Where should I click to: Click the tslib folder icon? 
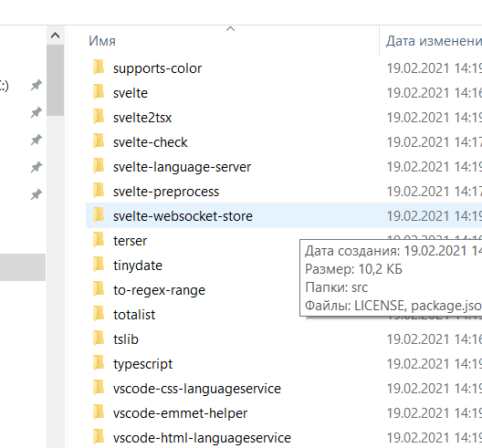click(x=99, y=339)
